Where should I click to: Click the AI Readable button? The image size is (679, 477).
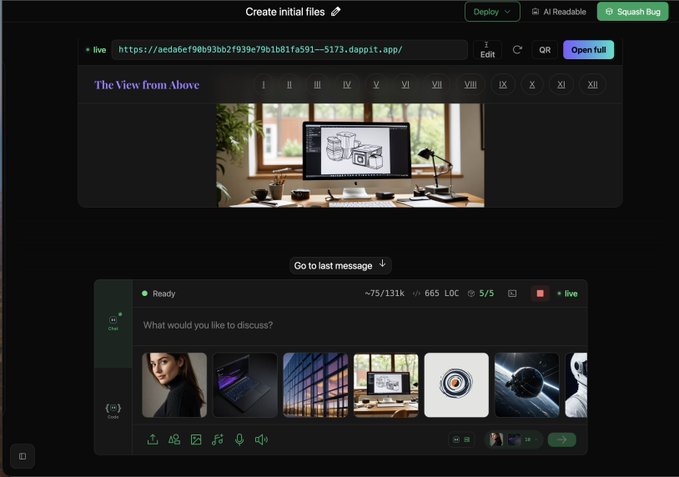[559, 12]
